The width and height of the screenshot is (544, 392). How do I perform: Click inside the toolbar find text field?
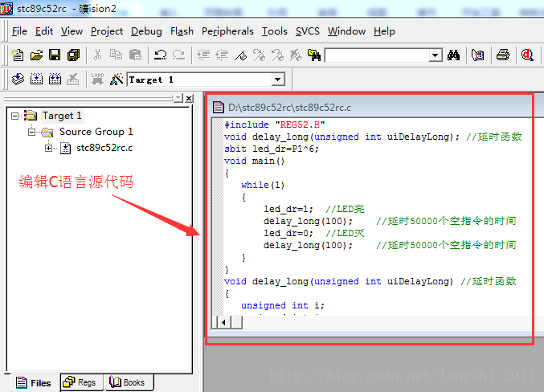tap(377, 55)
